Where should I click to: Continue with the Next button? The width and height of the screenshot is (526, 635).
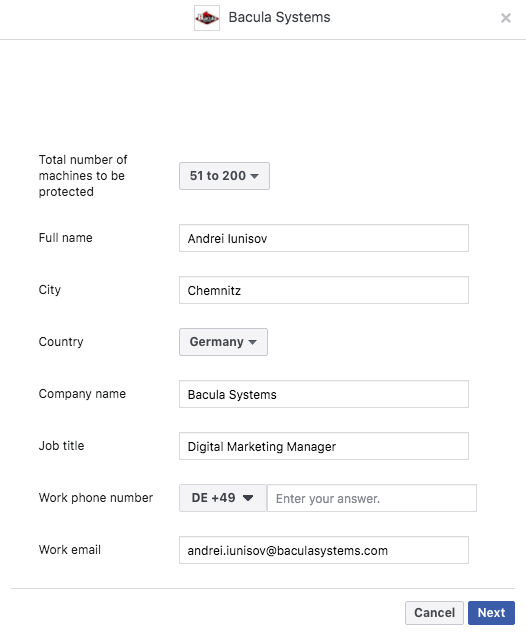491,613
